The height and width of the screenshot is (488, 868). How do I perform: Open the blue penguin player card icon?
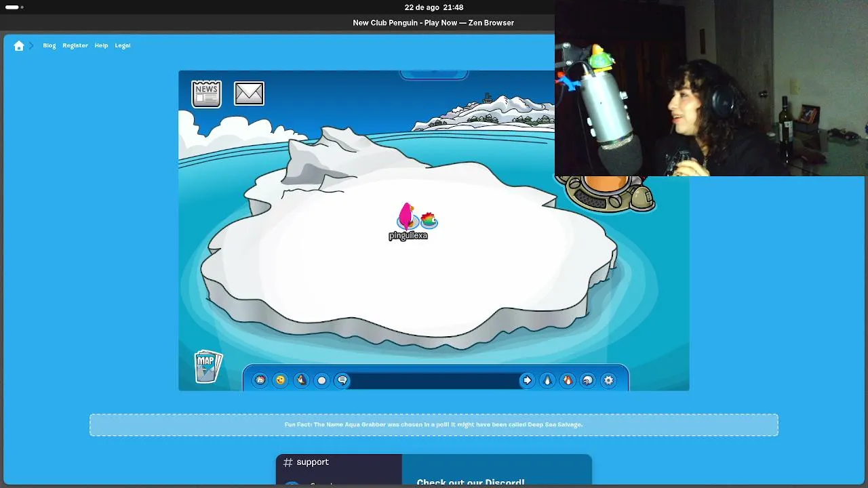pos(547,380)
